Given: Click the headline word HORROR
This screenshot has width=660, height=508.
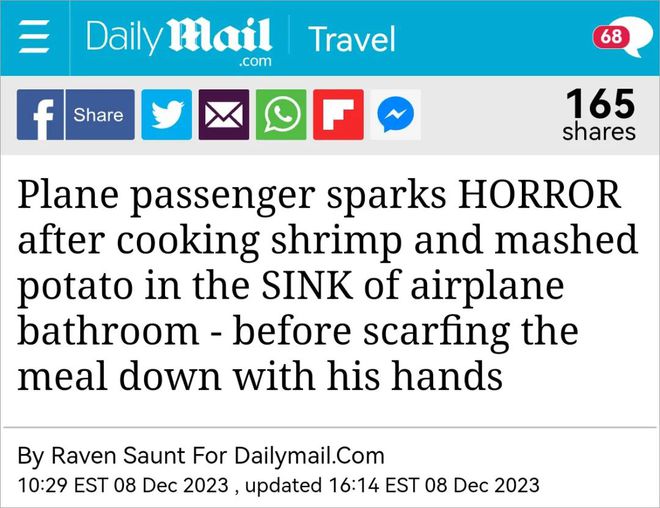Looking at the screenshot, I should [x=539, y=194].
